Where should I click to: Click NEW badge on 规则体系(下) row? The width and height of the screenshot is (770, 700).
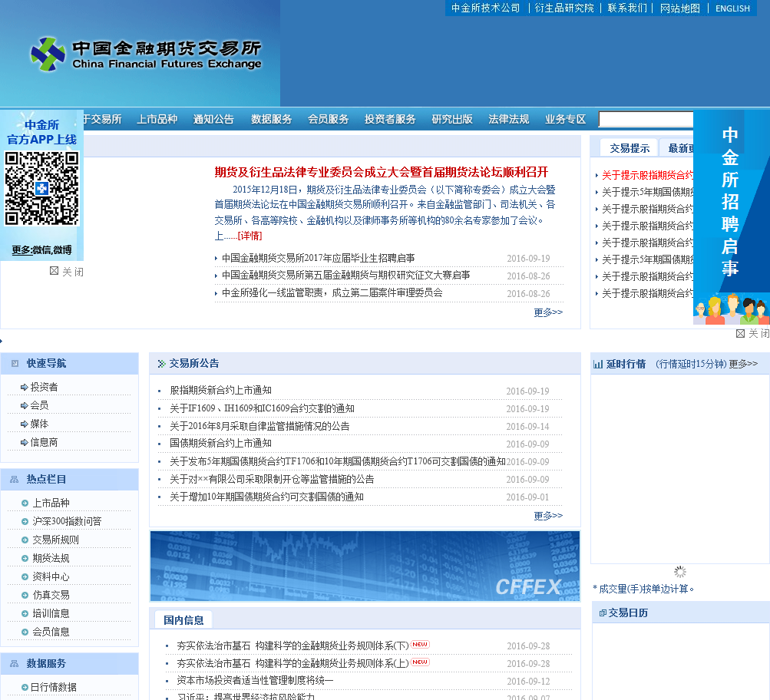420,645
